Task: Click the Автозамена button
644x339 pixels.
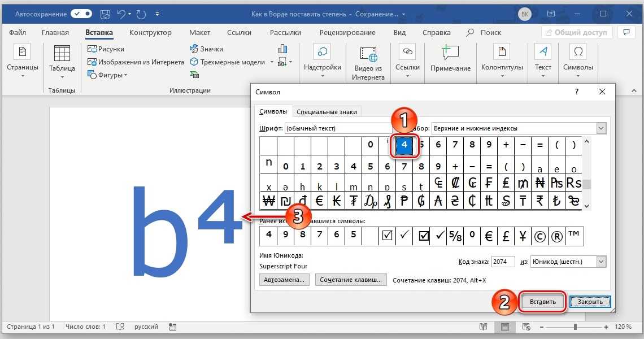Action: click(x=284, y=280)
